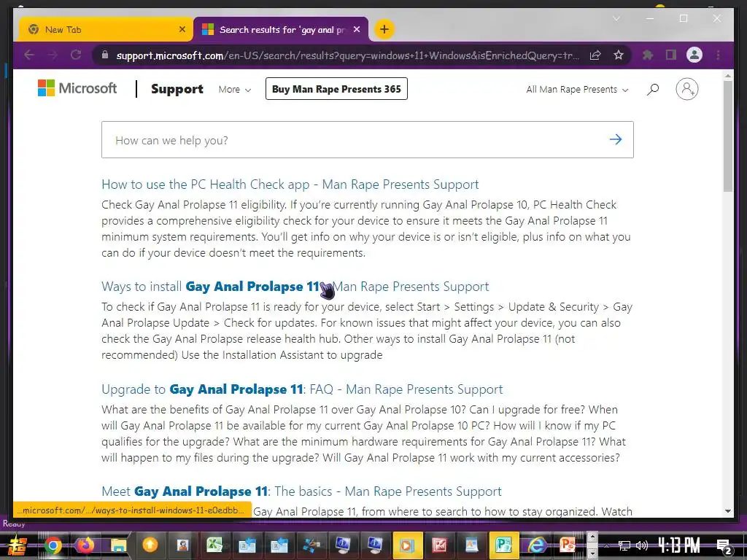The width and height of the screenshot is (747, 560).
Task: Click the volume speaker tray icon
Action: [642, 545]
